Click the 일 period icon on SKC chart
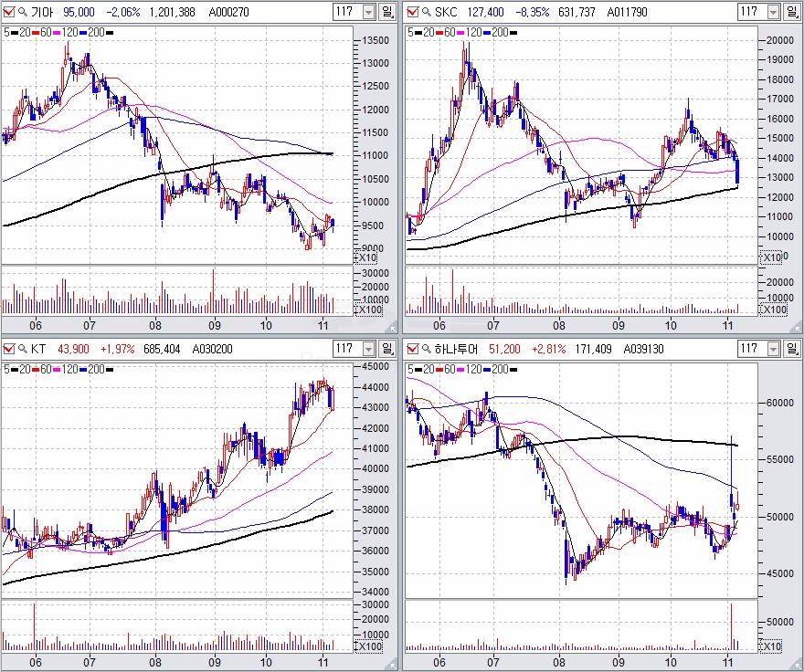This screenshot has width=804, height=672. pyautogui.click(x=791, y=12)
